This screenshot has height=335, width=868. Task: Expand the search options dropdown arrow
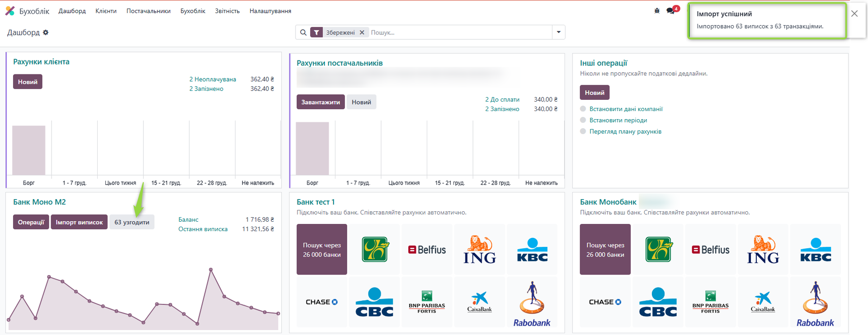coord(559,33)
